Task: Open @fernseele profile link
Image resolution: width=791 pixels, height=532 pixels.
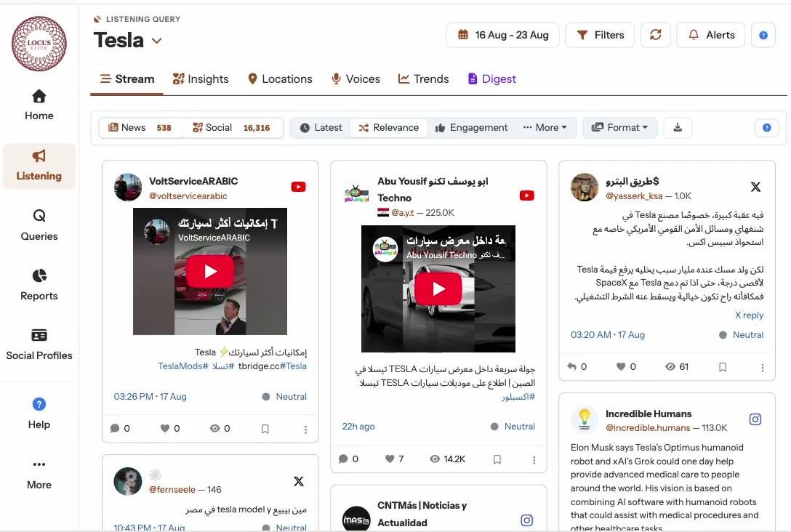Action: [172, 490]
